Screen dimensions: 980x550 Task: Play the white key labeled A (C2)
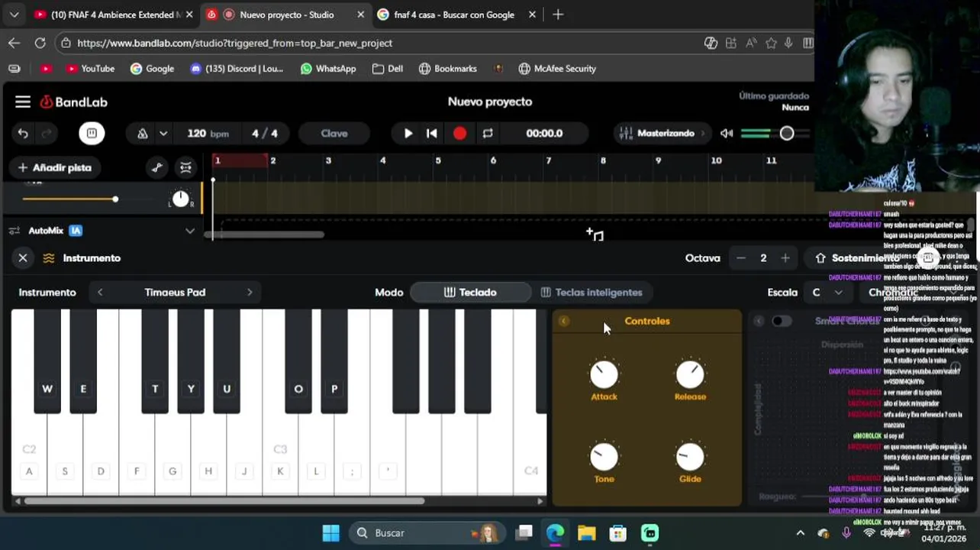tap(29, 458)
